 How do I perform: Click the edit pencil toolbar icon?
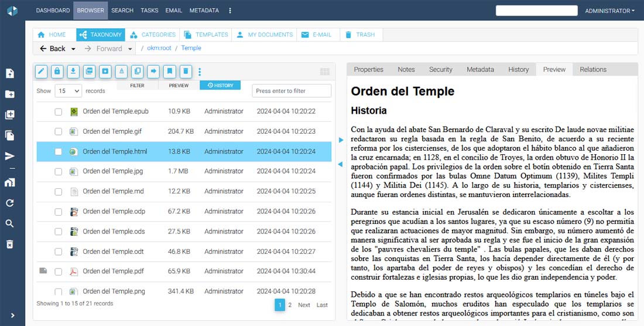[x=41, y=72]
